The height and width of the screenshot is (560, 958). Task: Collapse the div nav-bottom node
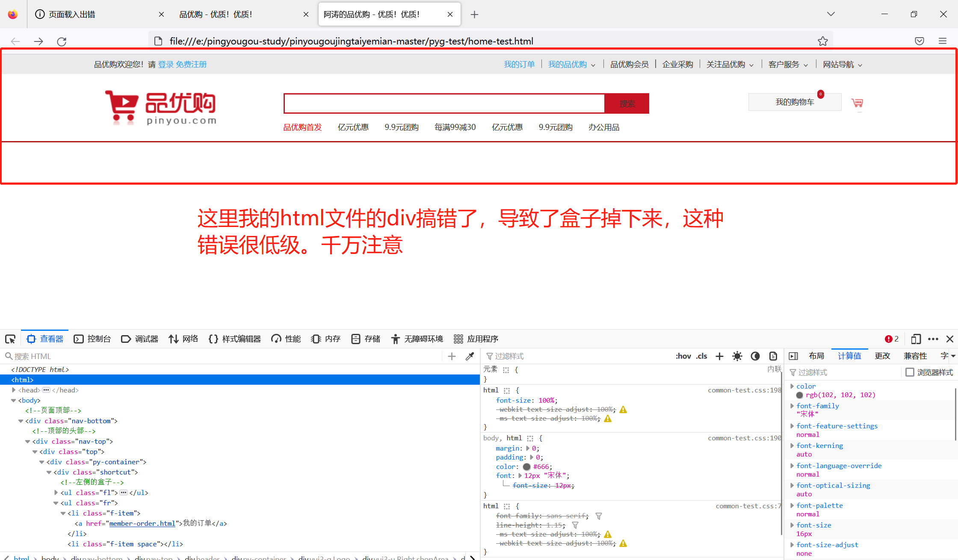tap(21, 421)
